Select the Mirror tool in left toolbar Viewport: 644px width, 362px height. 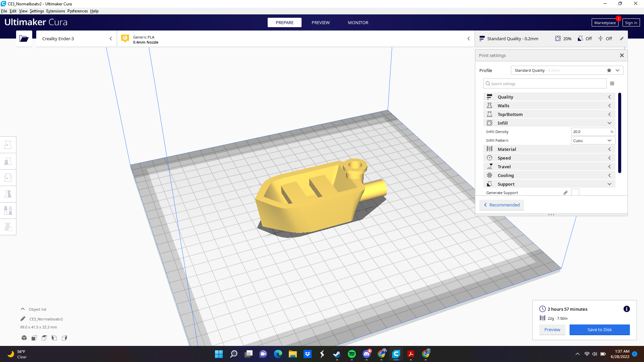click(8, 194)
